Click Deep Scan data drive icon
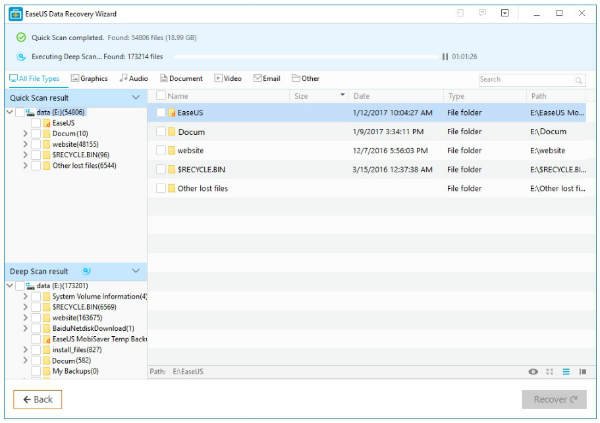 (30, 286)
